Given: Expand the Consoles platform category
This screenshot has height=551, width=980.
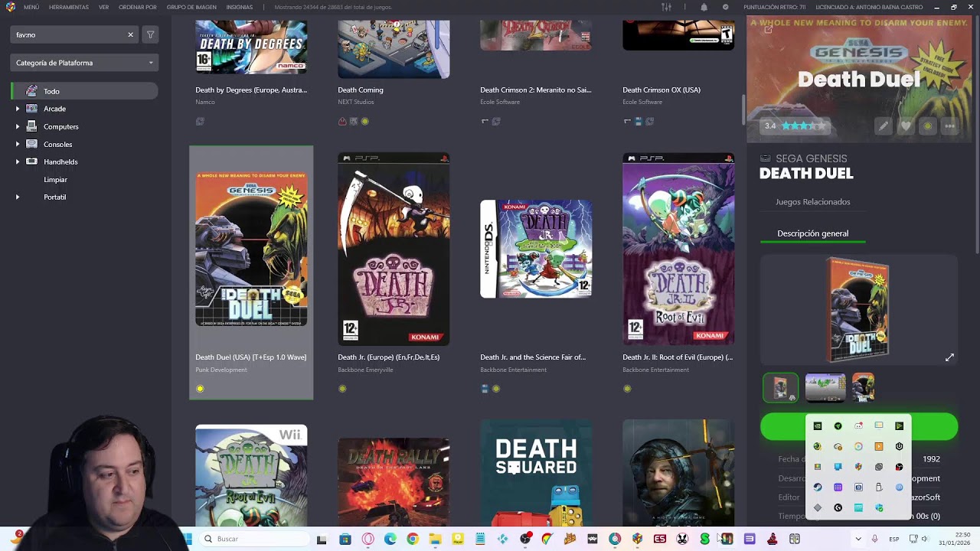Looking at the screenshot, I should pos(18,144).
